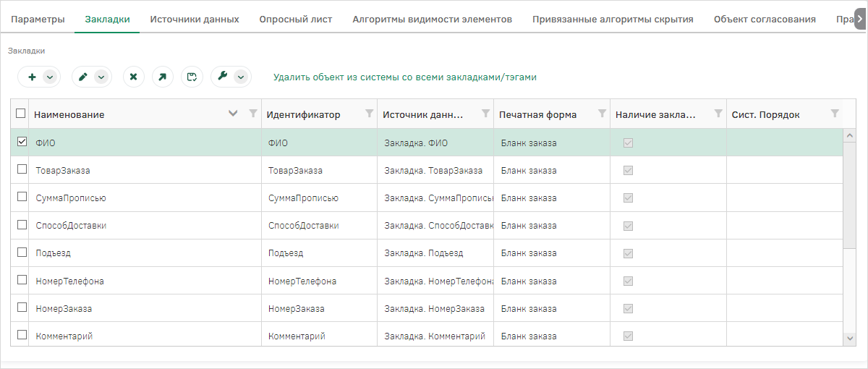Image resolution: width=868 pixels, height=369 pixels.
Task: Click the filter icon on Сист. Порядок column
Action: 835,114
